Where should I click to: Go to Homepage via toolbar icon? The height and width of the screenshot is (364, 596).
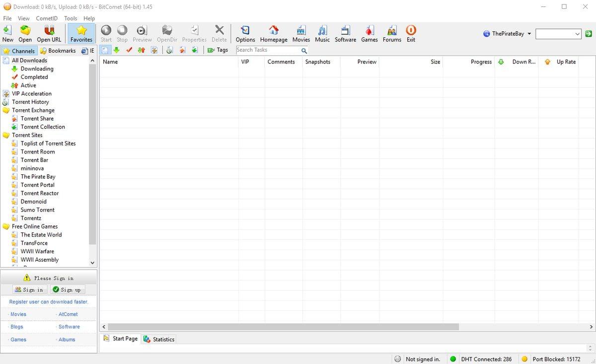coord(274,34)
